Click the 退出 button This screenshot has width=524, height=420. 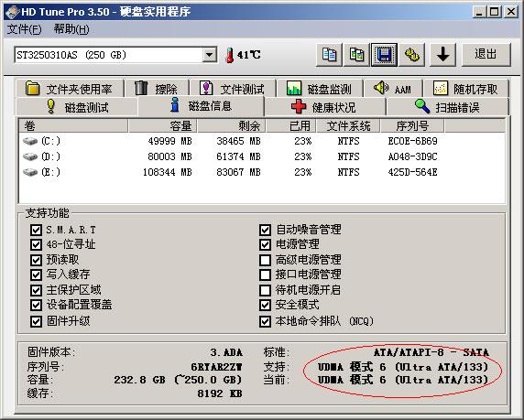(x=486, y=54)
